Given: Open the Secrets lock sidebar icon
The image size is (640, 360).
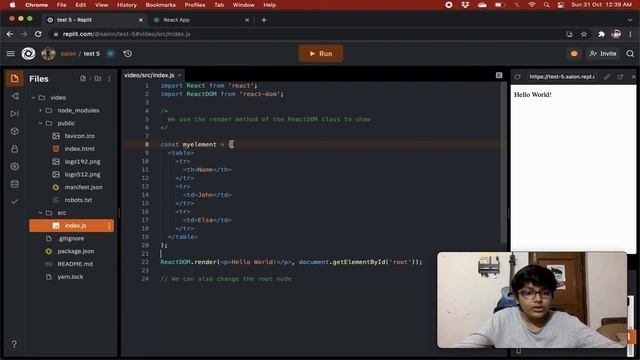Looking at the screenshot, I should pyautogui.click(x=15, y=149).
